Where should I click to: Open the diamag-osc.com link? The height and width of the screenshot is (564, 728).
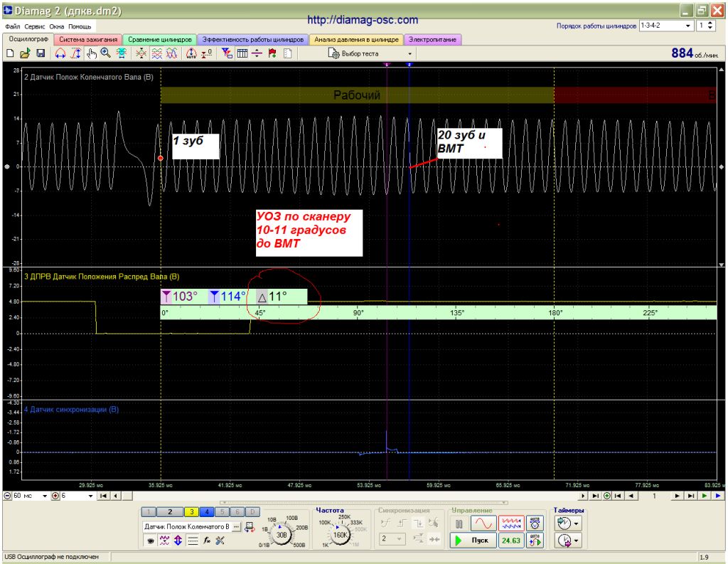(x=363, y=20)
